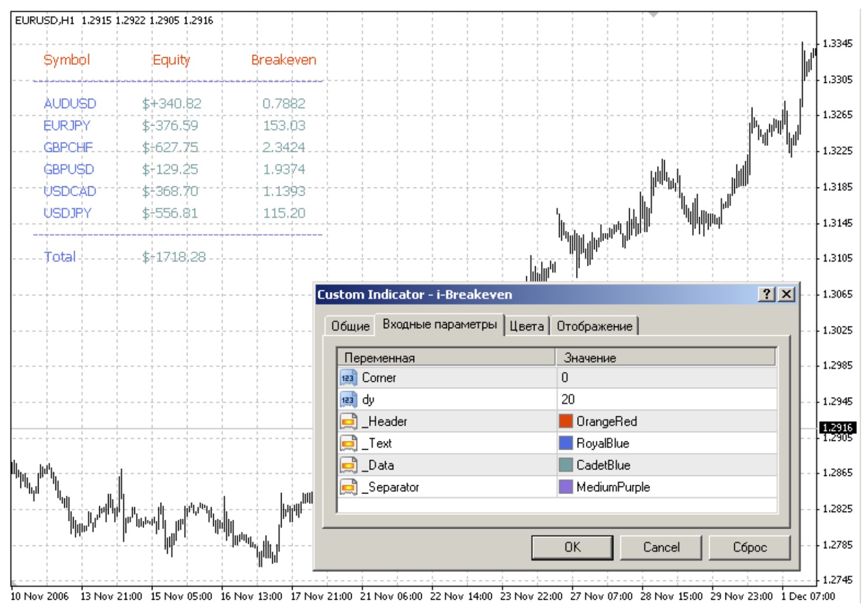Screen dimensions: 868x612
Task: Click the Значение column header
Action: click(666, 357)
